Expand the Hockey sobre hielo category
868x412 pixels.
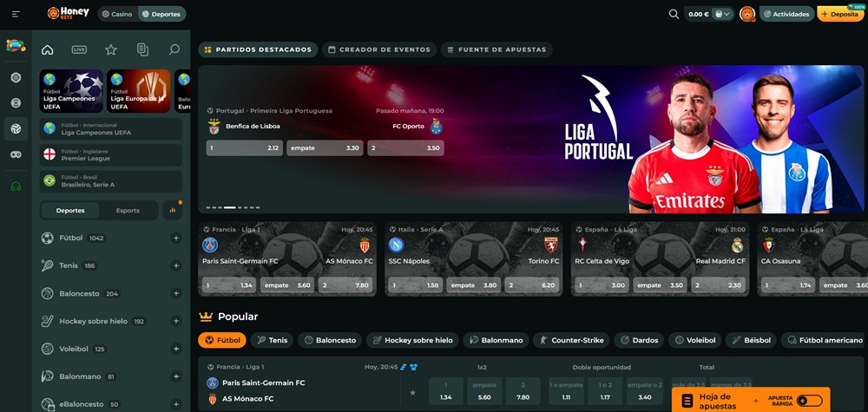pyautogui.click(x=176, y=321)
